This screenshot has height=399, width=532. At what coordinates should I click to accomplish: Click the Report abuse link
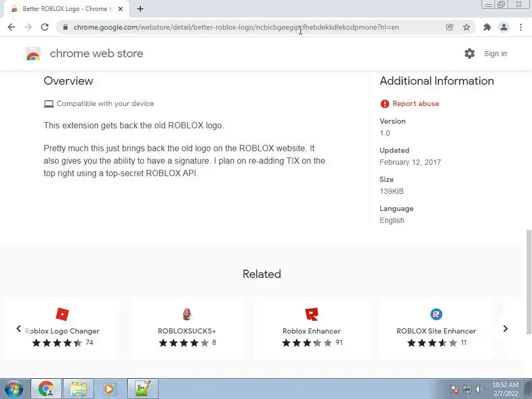tap(416, 103)
